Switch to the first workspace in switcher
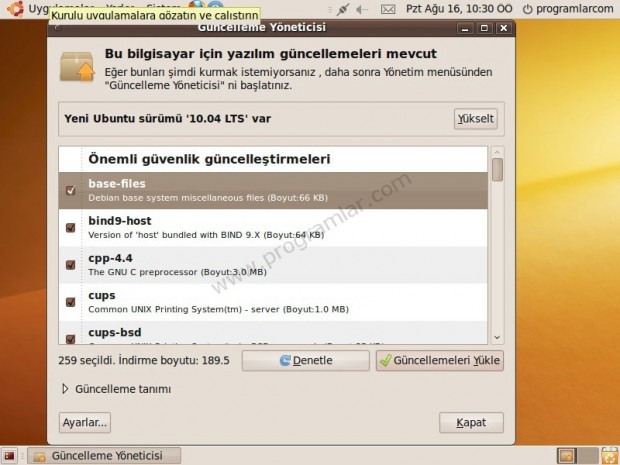The width and height of the screenshot is (620, 465). click(566, 456)
